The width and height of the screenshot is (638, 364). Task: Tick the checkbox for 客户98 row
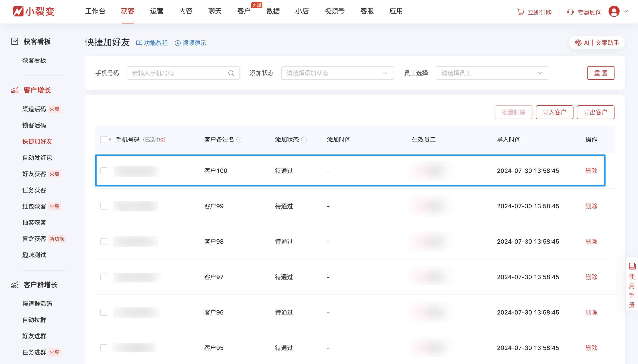(x=104, y=242)
